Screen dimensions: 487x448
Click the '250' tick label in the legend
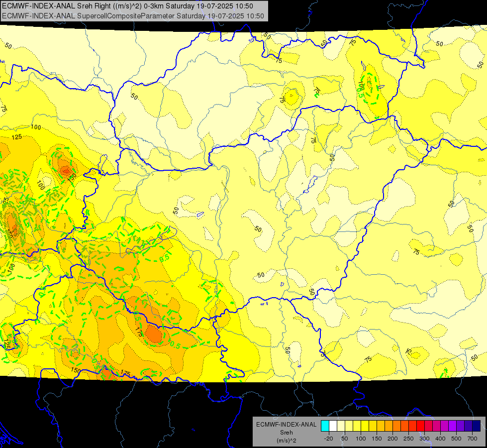(408, 439)
